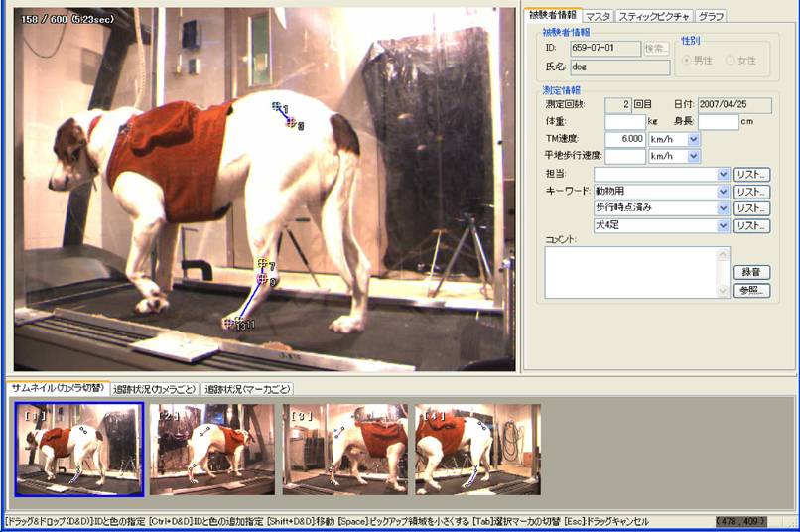Screen dimensions: 800x532
Task: Select tracking marker 3 on the dog's back
Action: [291, 123]
